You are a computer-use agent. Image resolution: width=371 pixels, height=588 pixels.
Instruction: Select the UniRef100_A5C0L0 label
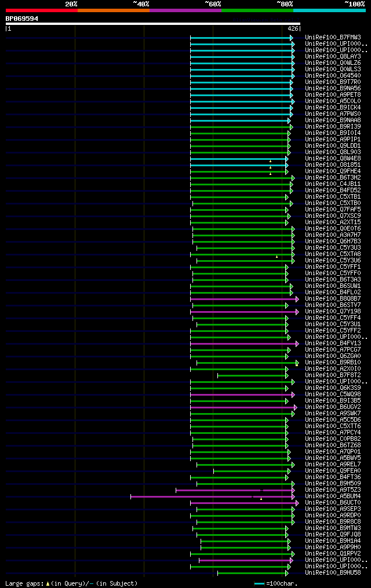[333, 101]
